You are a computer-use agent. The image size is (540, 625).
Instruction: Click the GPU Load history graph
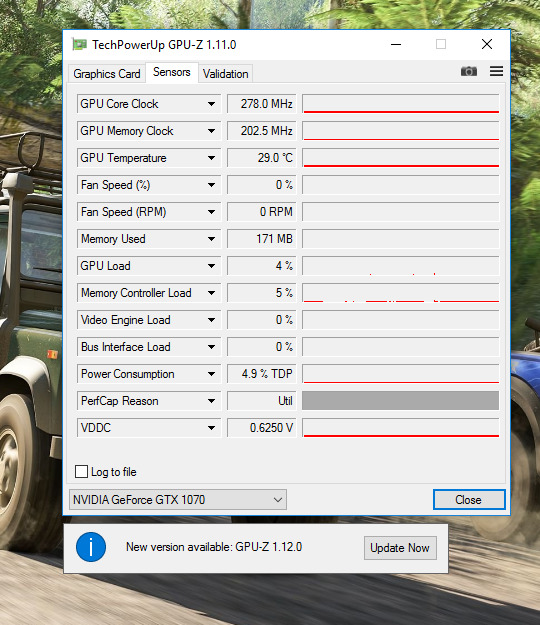pos(401,266)
